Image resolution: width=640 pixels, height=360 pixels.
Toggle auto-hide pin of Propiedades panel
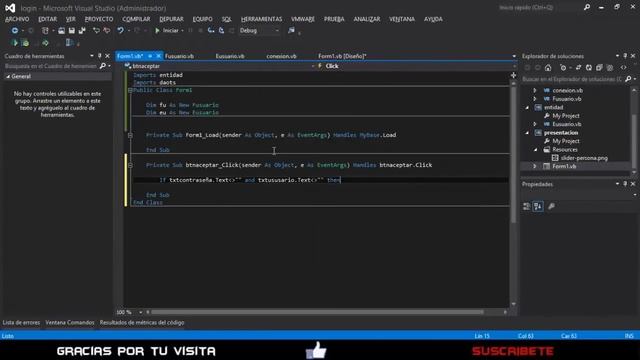pyautogui.click(x=625, y=184)
